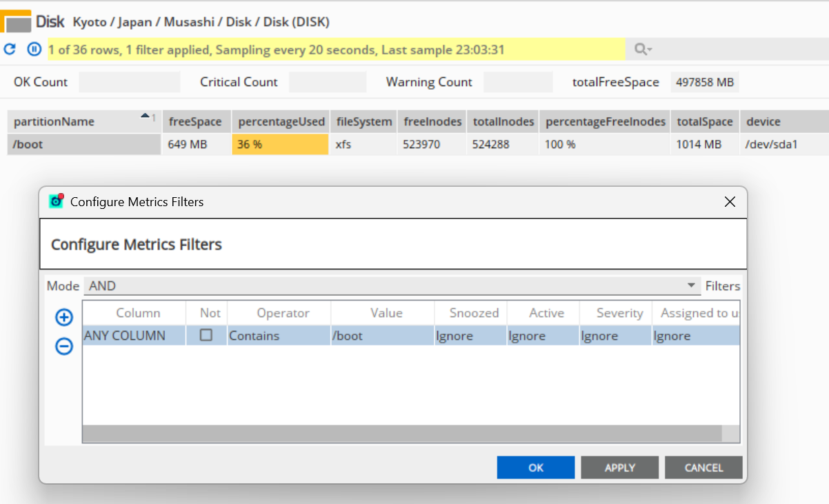This screenshot has width=829, height=504.
Task: Open the Contains operator dropdown cell
Action: (279, 336)
